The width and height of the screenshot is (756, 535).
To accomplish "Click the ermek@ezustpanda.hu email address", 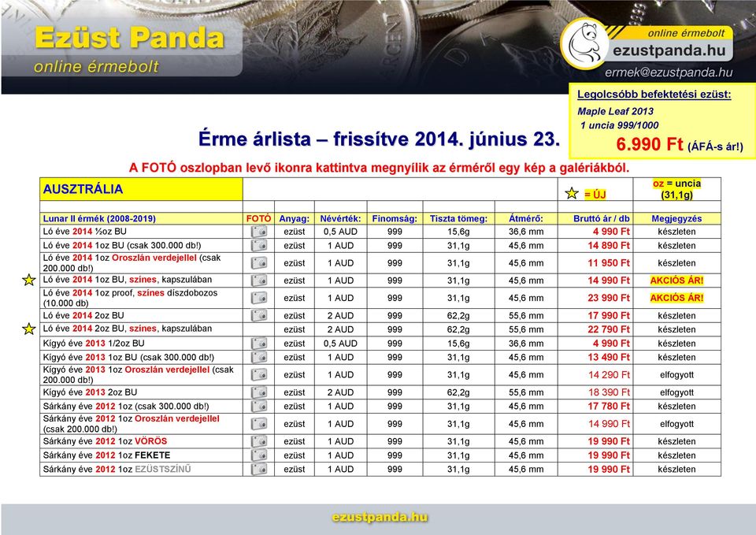I will coord(669,72).
